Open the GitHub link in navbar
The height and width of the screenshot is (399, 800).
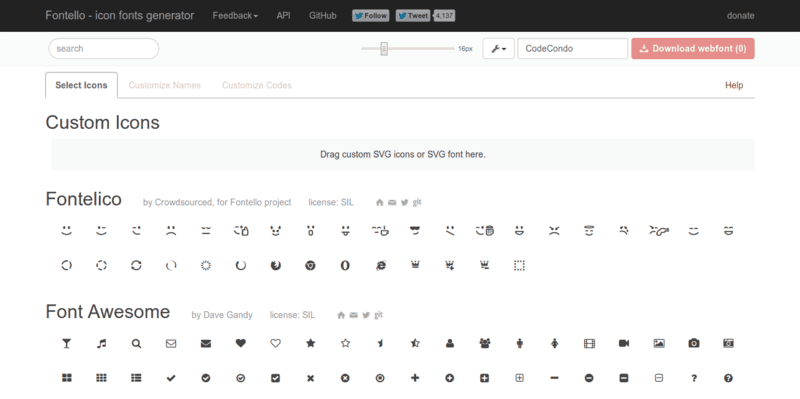322,16
